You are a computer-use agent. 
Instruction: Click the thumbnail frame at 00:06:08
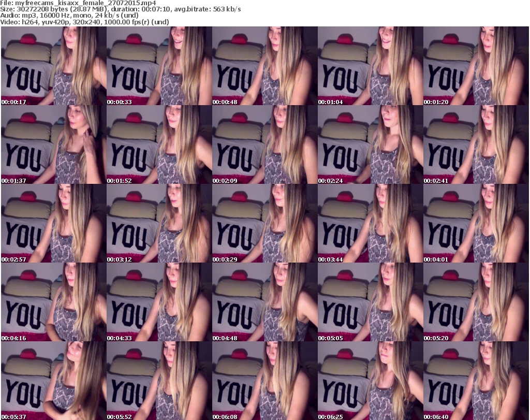[x=264, y=381]
